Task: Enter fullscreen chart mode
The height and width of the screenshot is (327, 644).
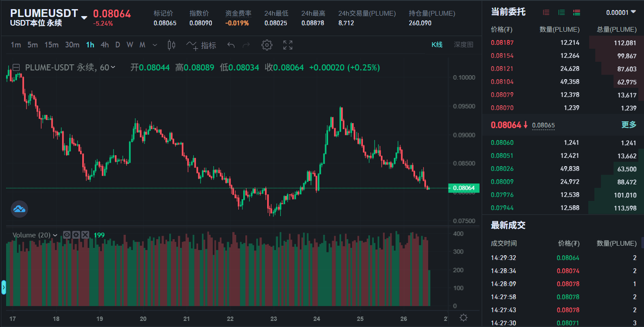Action: [x=288, y=45]
